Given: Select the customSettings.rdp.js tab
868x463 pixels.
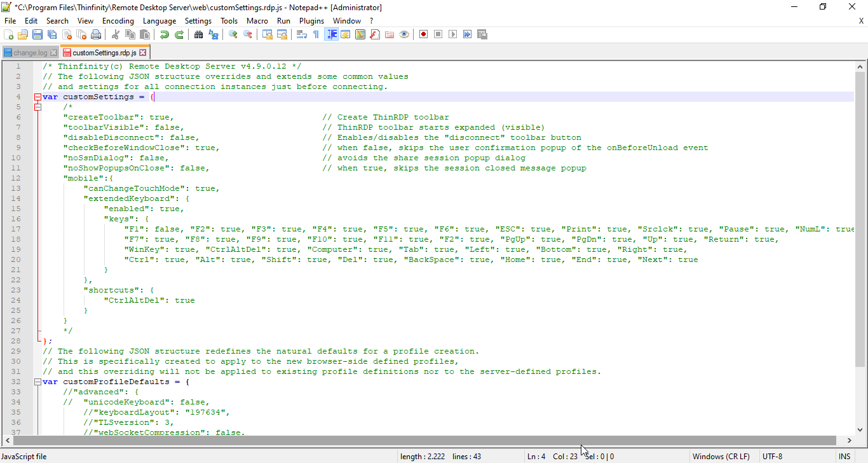Looking at the screenshot, I should point(104,53).
